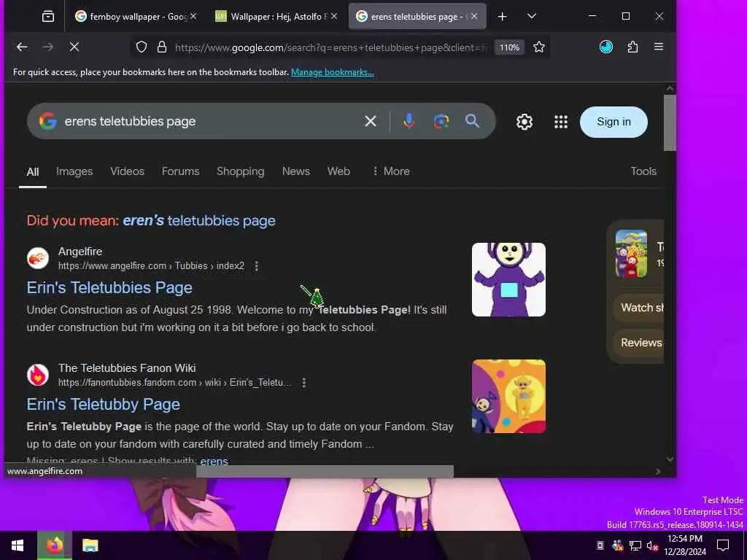Select the Forums search filter
747x560 pixels.
181,171
